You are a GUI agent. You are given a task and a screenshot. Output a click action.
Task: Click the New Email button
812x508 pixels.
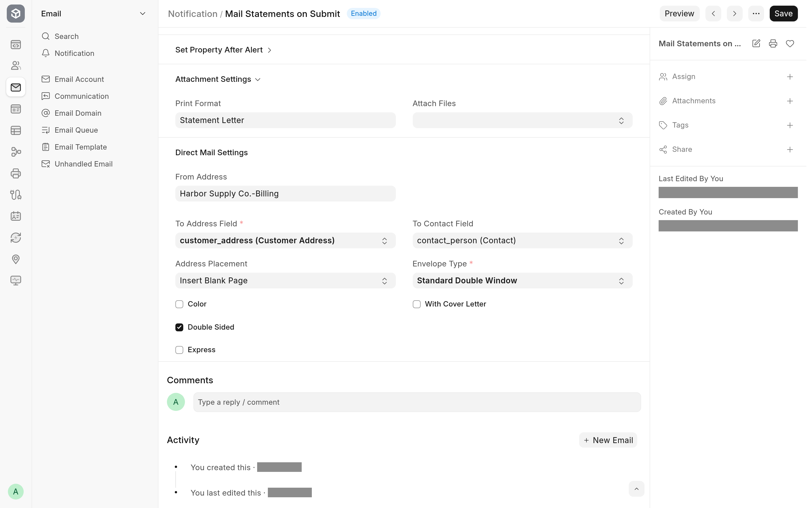[608, 440]
